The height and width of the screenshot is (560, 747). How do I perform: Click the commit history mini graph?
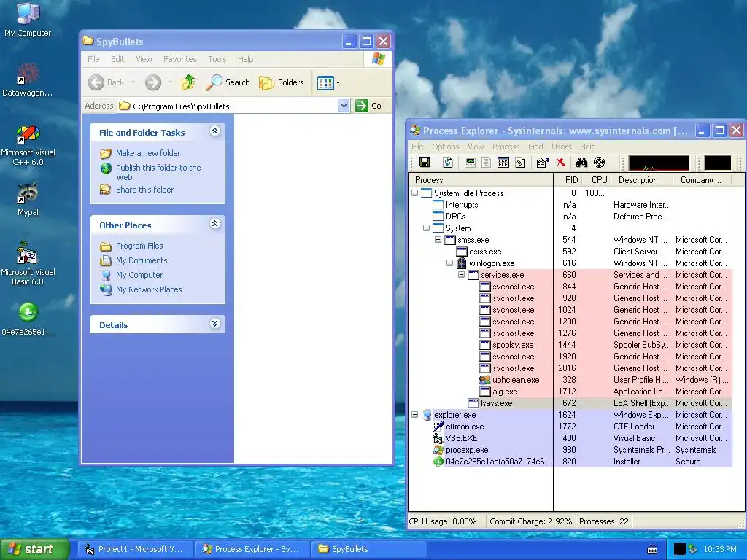tap(718, 163)
